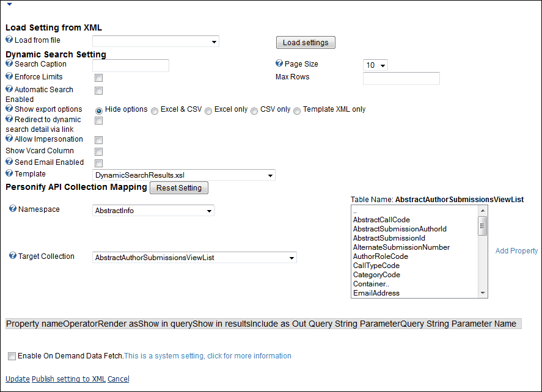Click help icon beside Load from file
This screenshot has height=392, width=542.
(x=9, y=39)
